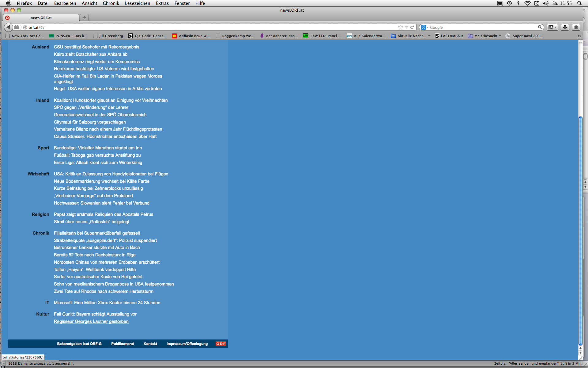588x368 pixels.
Task: Open Kairo zieht Botschafter aus Ankara ab
Action: pyautogui.click(x=91, y=54)
